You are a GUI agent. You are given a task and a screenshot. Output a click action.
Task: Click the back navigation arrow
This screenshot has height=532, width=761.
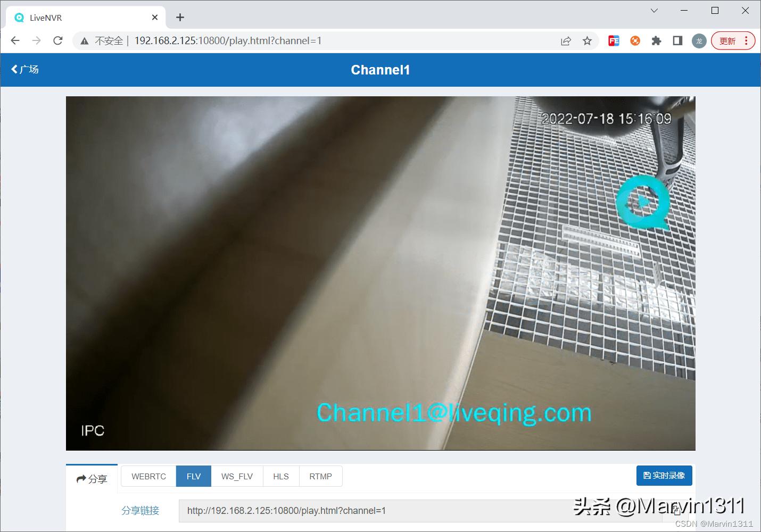click(14, 40)
